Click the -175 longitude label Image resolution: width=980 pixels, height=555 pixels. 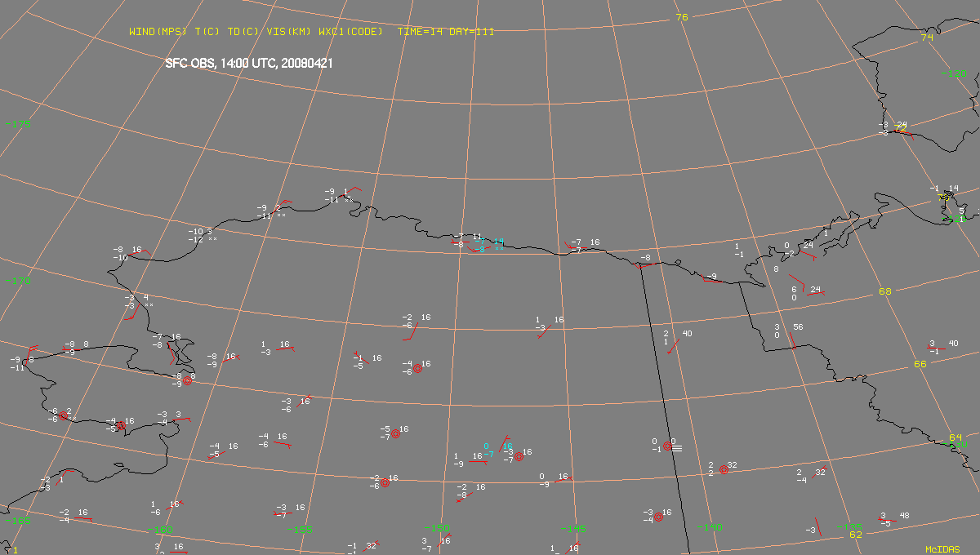point(18,123)
